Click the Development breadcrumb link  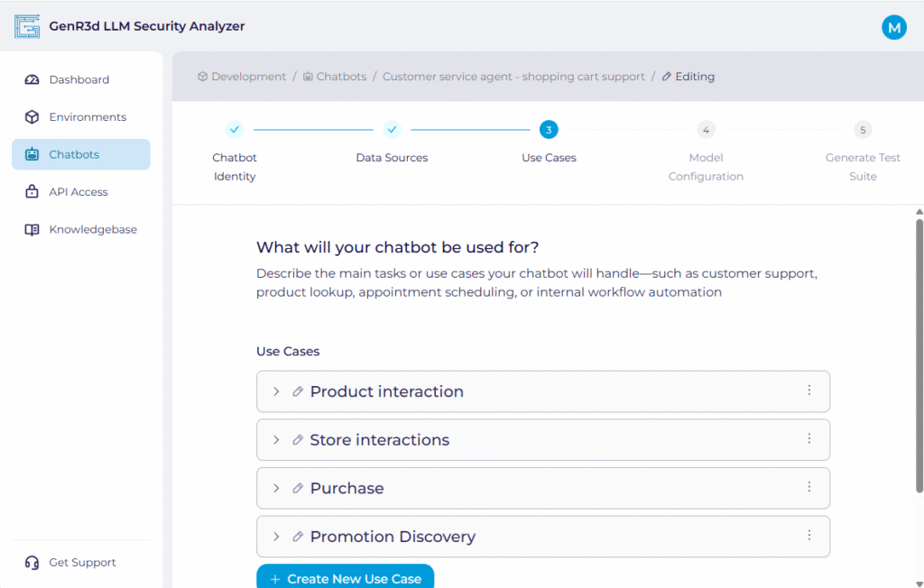(x=248, y=77)
